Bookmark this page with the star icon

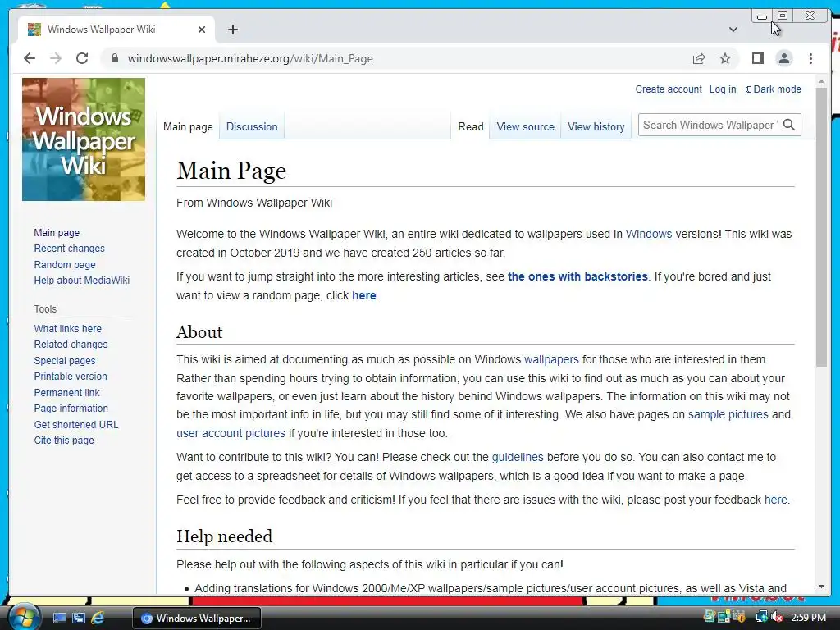(725, 58)
